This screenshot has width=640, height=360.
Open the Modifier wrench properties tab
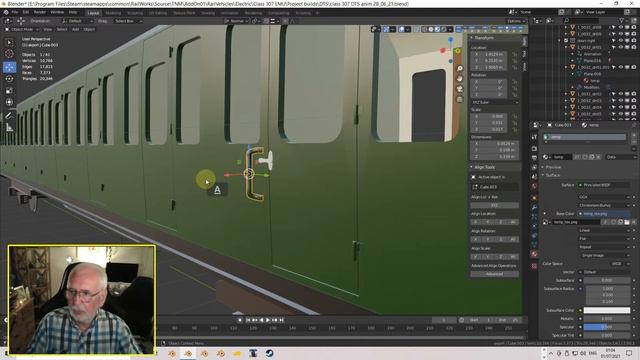click(x=534, y=207)
